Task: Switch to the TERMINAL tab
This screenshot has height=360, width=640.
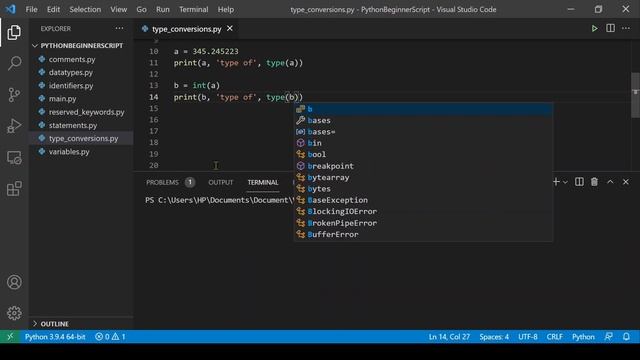Action: 263,182
